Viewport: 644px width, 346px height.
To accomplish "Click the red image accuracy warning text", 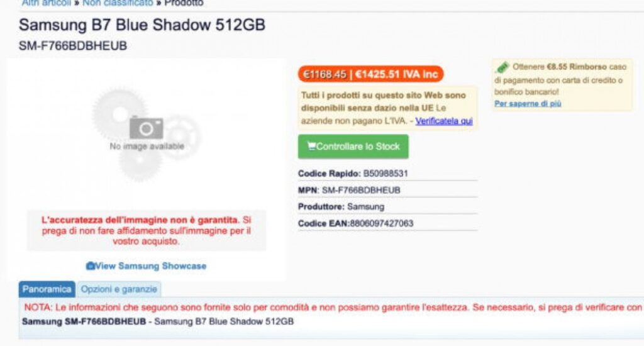I will (x=146, y=230).
